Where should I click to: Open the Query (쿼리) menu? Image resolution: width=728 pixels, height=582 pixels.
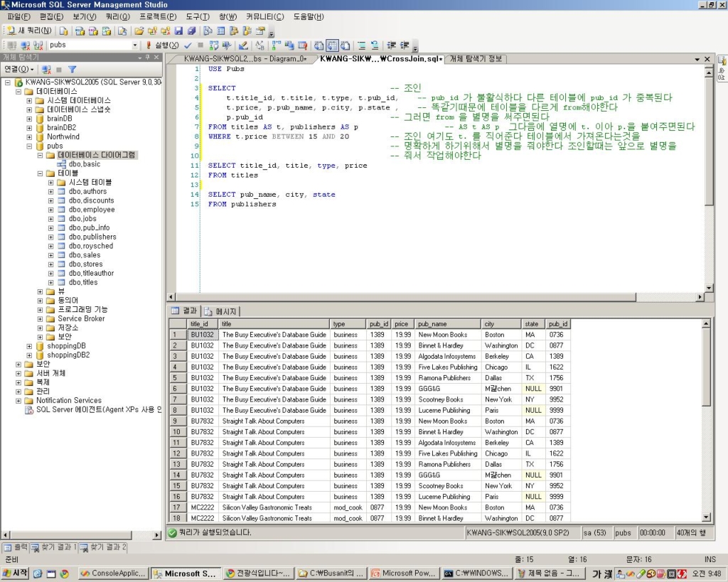pos(117,17)
